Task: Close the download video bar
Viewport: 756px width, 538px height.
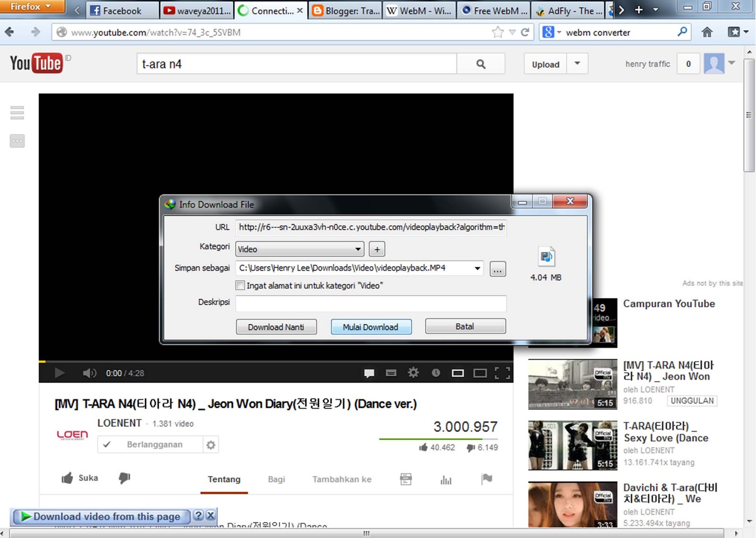Action: 211,515
